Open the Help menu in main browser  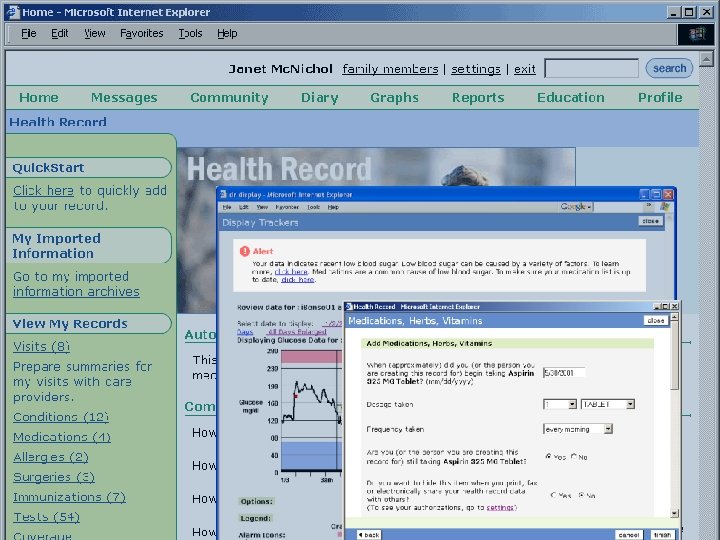point(227,34)
